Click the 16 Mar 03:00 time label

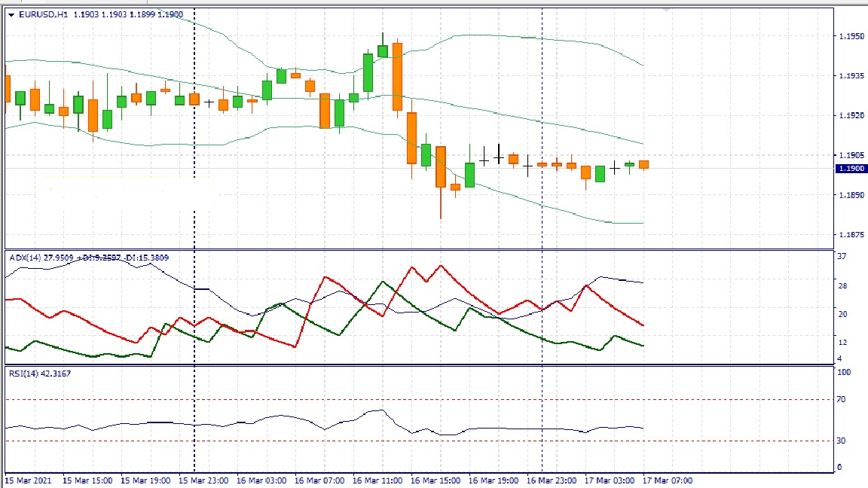(261, 480)
